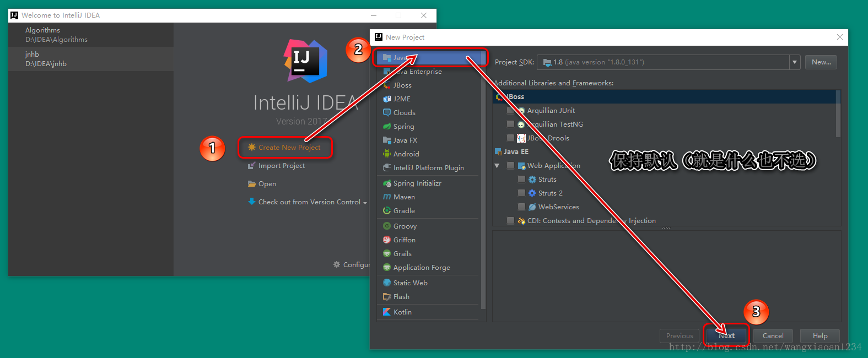Select Spring project type label
868x358 pixels.
coord(403,127)
